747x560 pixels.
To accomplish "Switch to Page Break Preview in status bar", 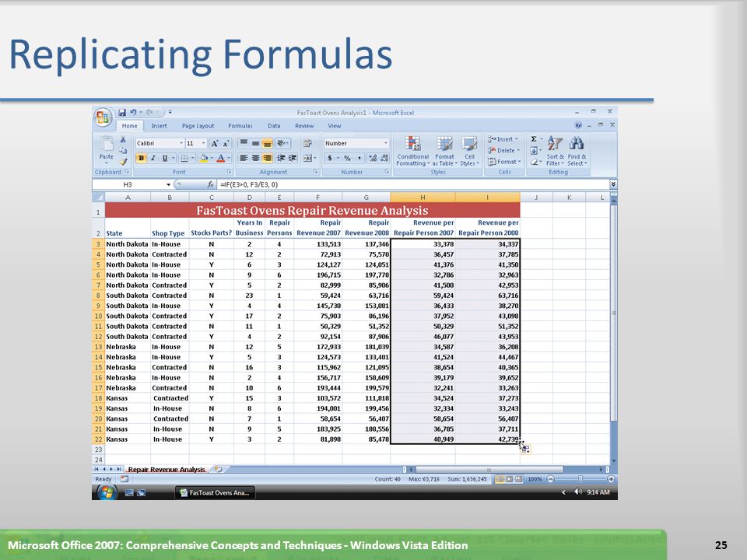I will pyautogui.click(x=518, y=479).
